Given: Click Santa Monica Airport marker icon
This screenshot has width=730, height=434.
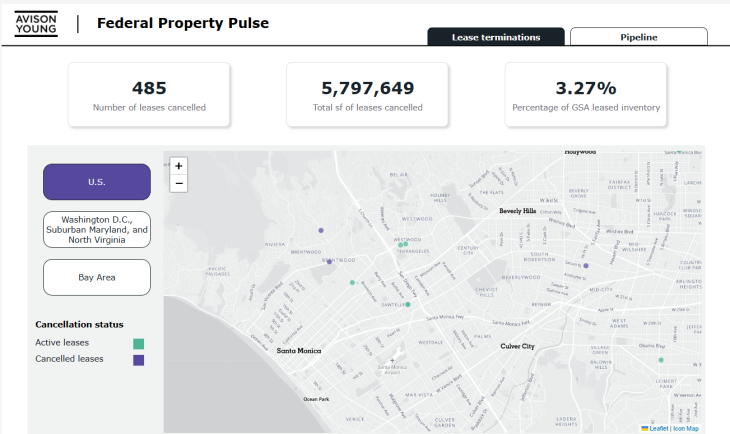Looking at the screenshot, I should pyautogui.click(x=392, y=360).
